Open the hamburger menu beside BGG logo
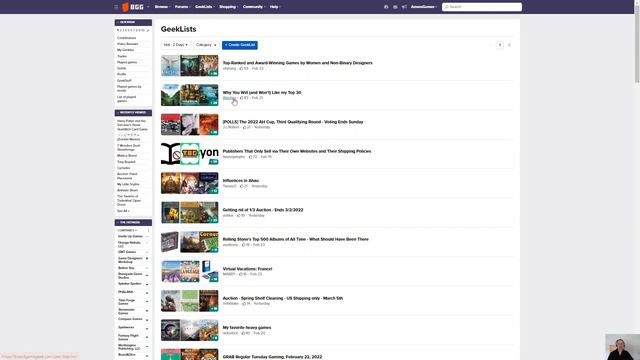Image resolution: width=640 pixels, height=360 pixels. (116, 7)
